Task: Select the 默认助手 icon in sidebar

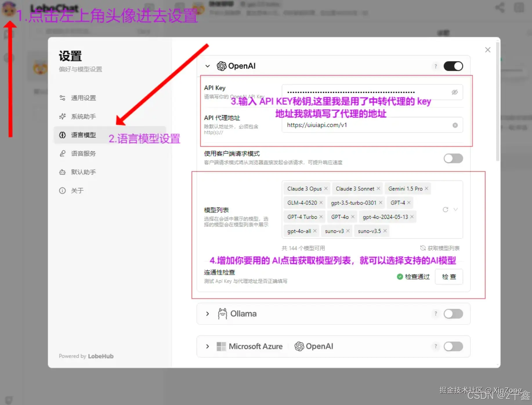Action: tap(62, 172)
